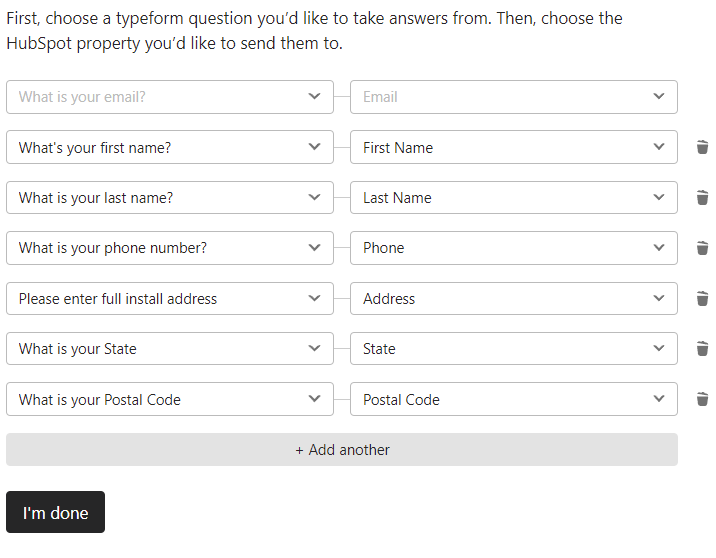Viewport: 716px width, 558px height.
Task: Open the 'What is your email?' question dropdown
Action: coord(170,97)
